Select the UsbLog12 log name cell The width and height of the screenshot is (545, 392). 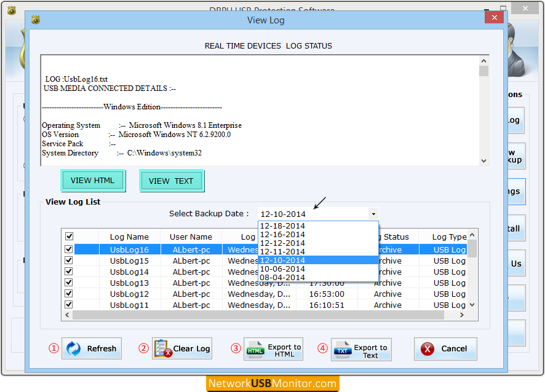[129, 294]
